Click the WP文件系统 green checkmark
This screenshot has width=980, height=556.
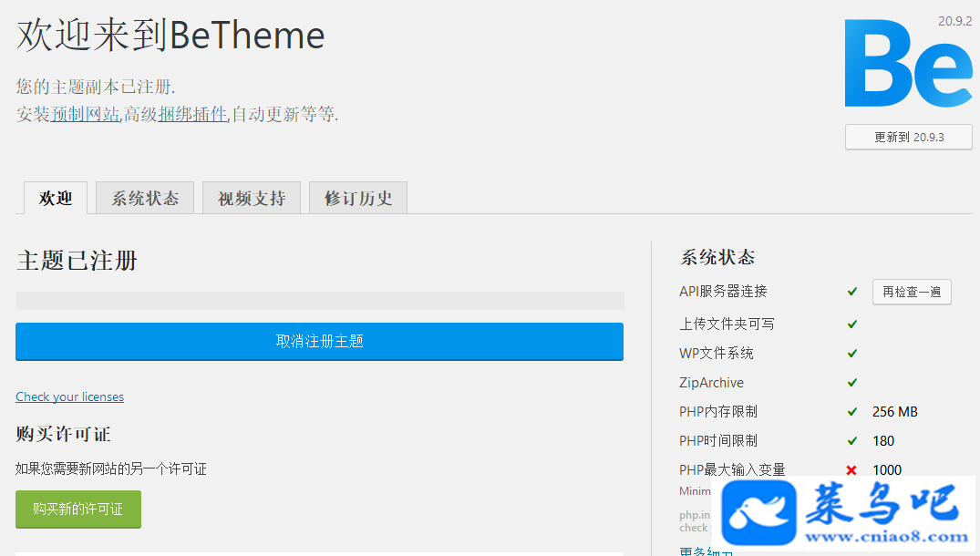(x=851, y=354)
